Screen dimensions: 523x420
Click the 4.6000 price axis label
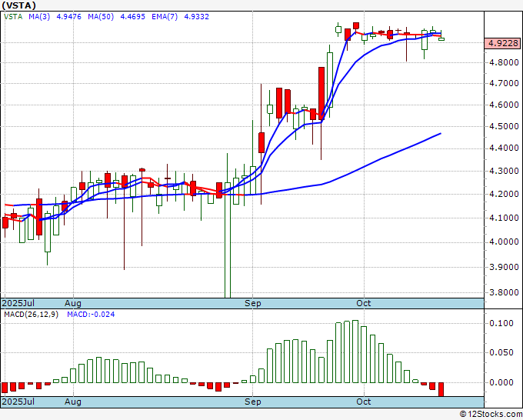pos(504,105)
